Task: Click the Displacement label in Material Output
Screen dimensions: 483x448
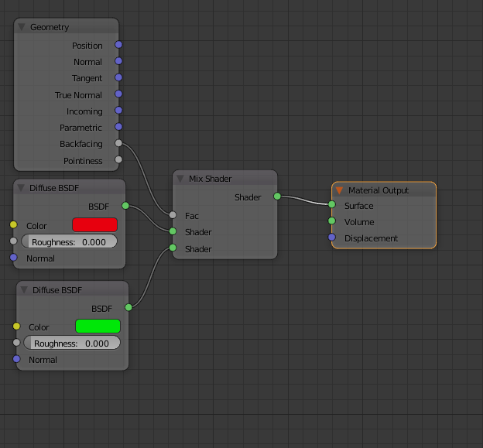Action: click(372, 238)
